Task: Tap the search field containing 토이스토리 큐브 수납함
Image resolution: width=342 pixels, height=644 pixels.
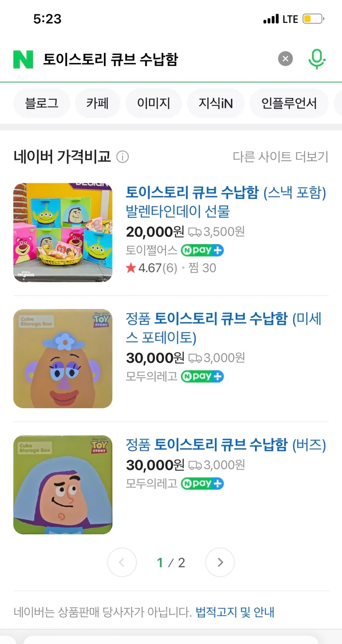Action: tap(157, 59)
